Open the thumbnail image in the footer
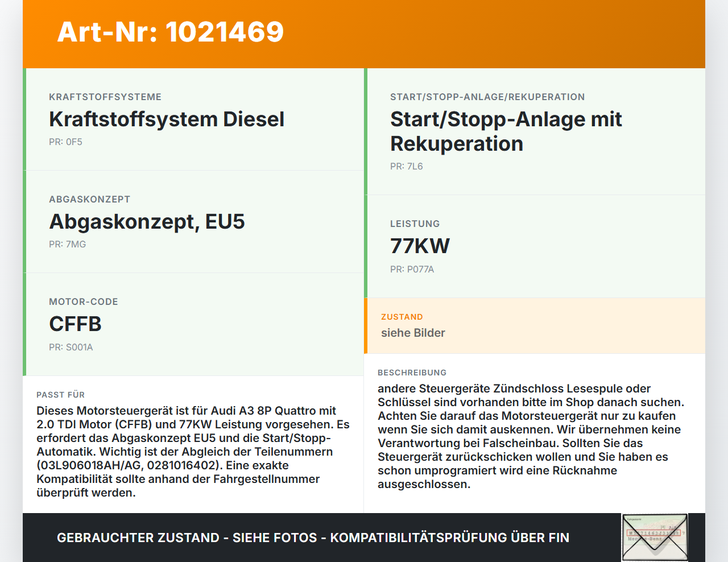 (655, 538)
